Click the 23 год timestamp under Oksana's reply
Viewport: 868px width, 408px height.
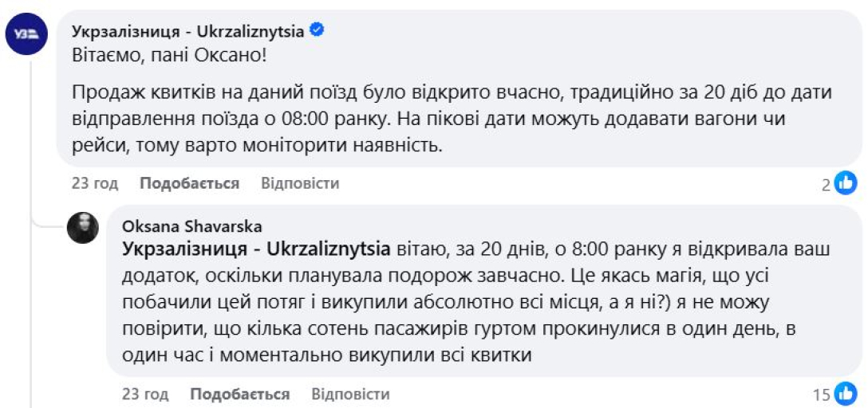pos(144,394)
